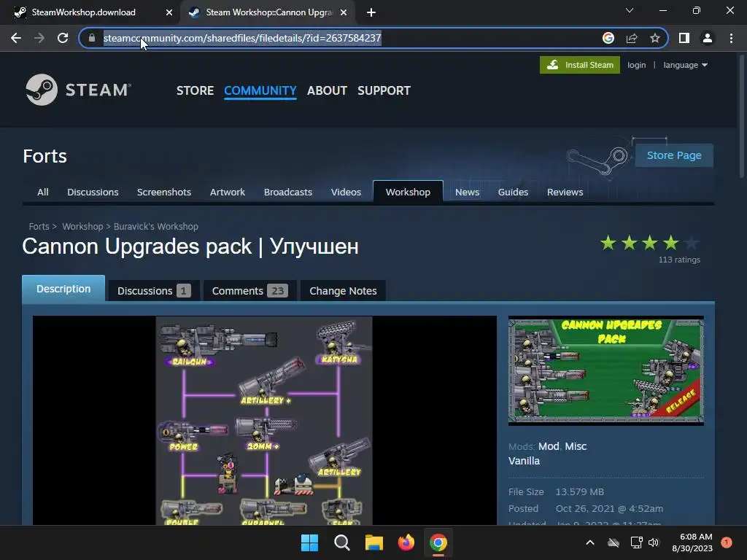The image size is (747, 560).
Task: Click the Install Steam button
Action: click(x=580, y=65)
